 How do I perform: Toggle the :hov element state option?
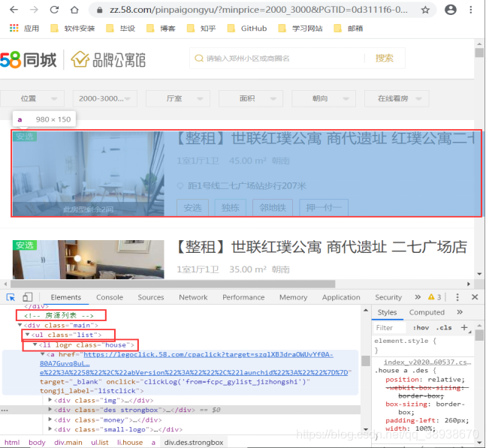421,328
